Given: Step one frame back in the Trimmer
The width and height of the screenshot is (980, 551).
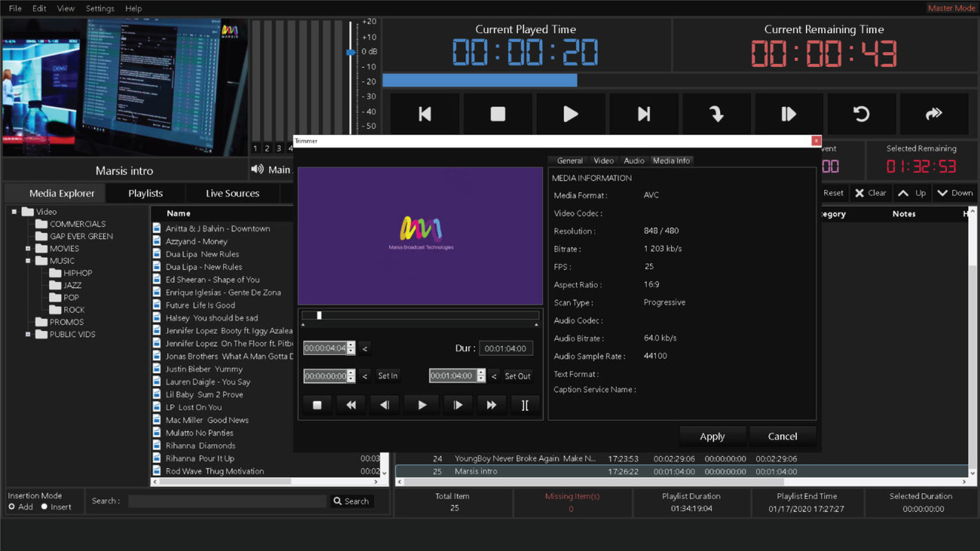Looking at the screenshot, I should point(384,405).
